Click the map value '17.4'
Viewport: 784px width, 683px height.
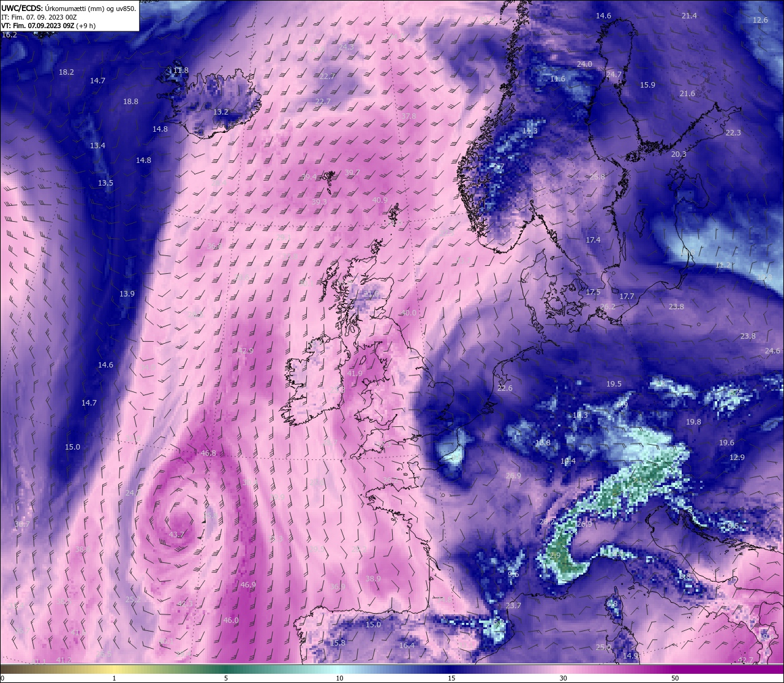(593, 240)
